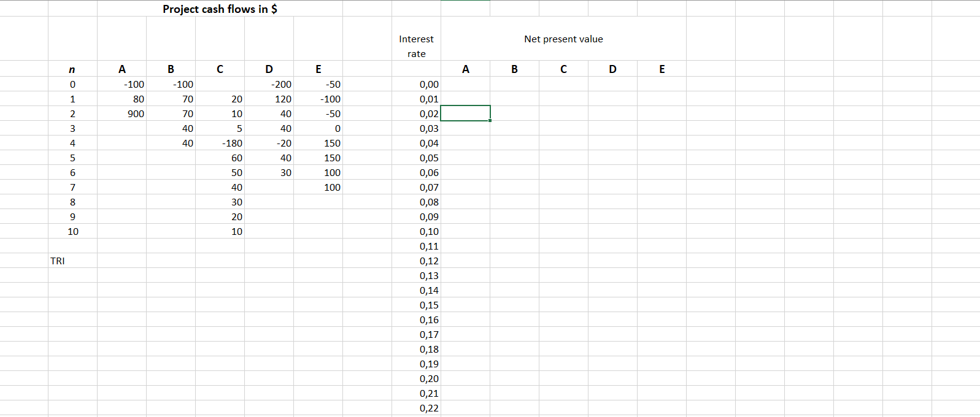
Task: Select project E's year 7 value 100
Action: 318,187
